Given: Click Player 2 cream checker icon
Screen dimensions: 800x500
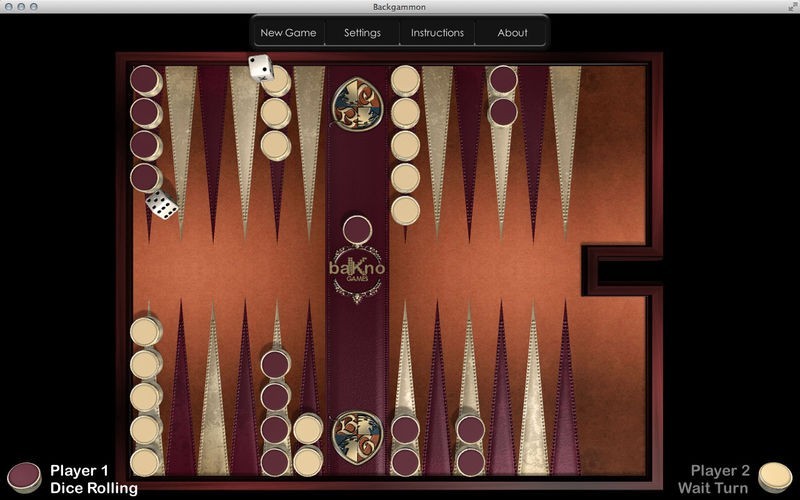Looking at the screenshot, I should pyautogui.click(x=773, y=477).
